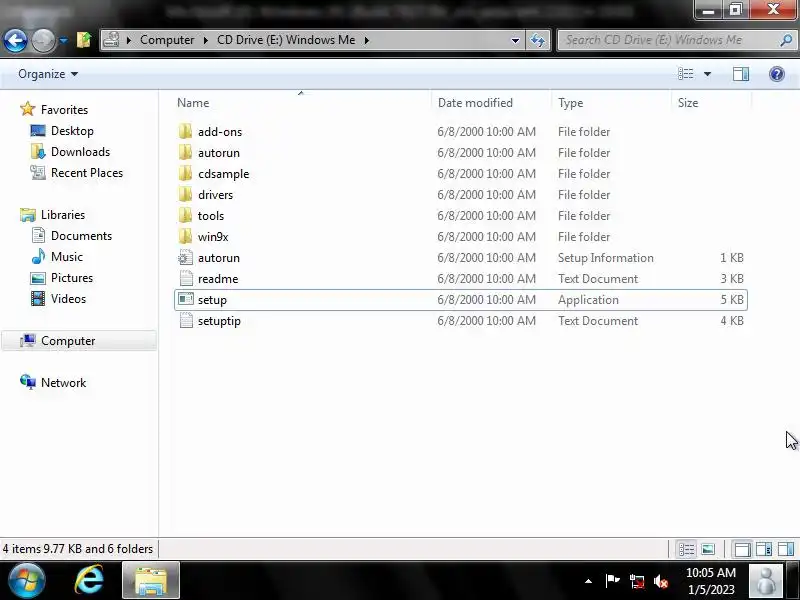Select the drivers folder icon
The width and height of the screenshot is (800, 600).
pyautogui.click(x=186, y=194)
